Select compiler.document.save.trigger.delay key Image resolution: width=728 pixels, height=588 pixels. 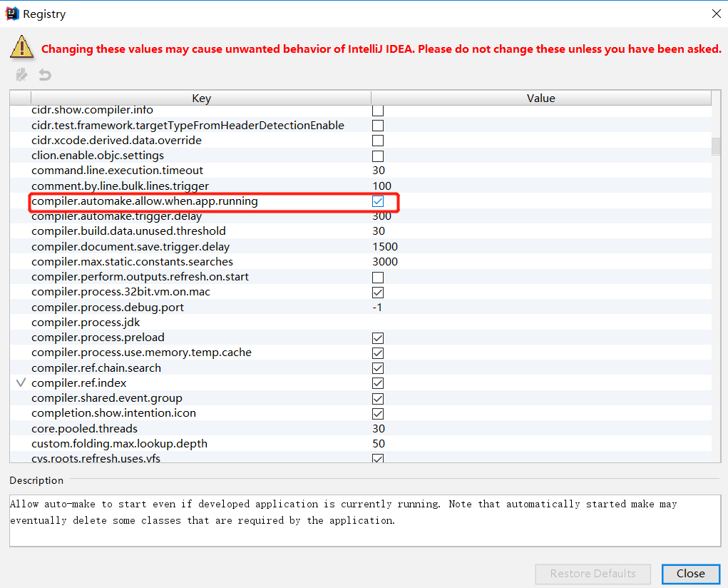tap(130, 246)
